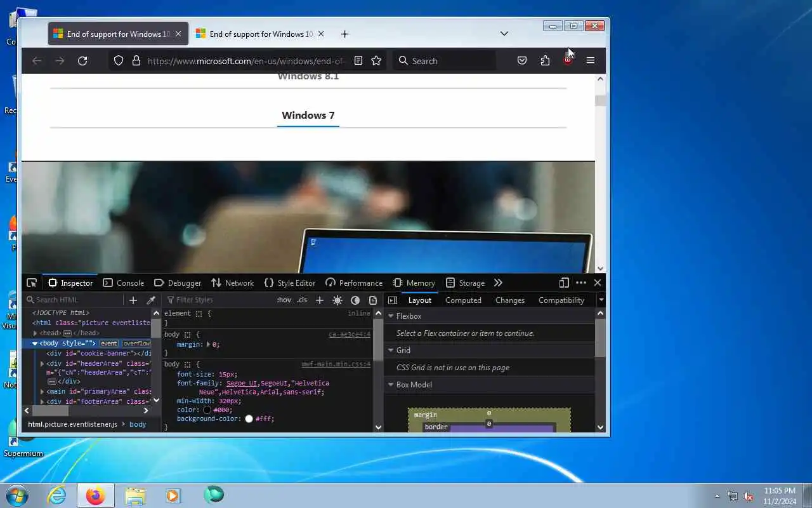
Task: Collapse the Box Model section
Action: [x=391, y=384]
